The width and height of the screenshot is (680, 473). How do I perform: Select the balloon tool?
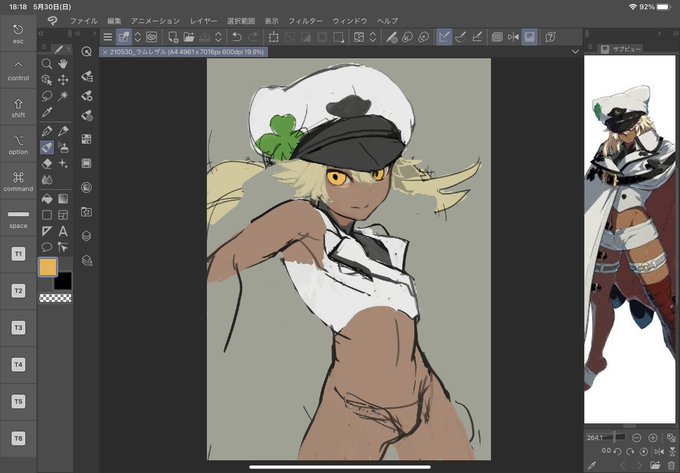tap(47, 247)
